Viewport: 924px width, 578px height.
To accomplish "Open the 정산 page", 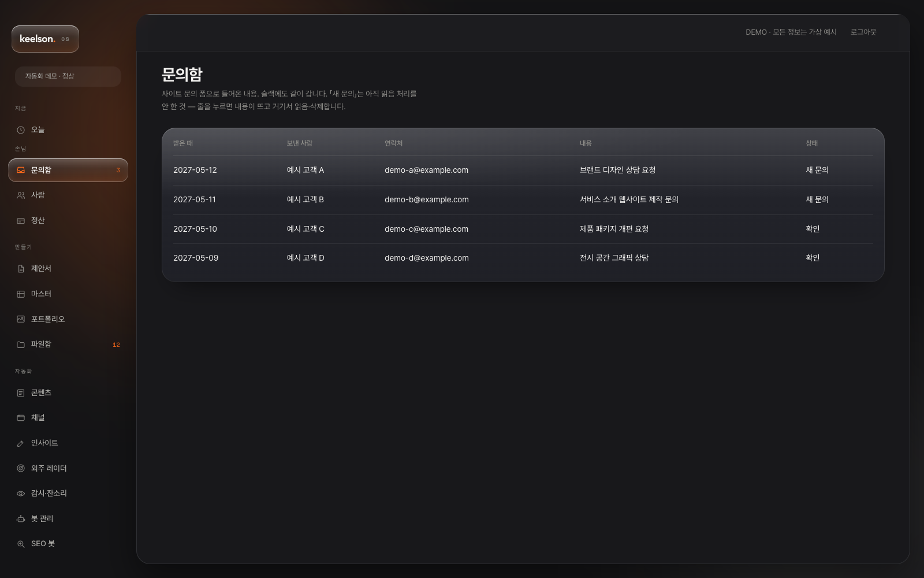I will (68, 221).
